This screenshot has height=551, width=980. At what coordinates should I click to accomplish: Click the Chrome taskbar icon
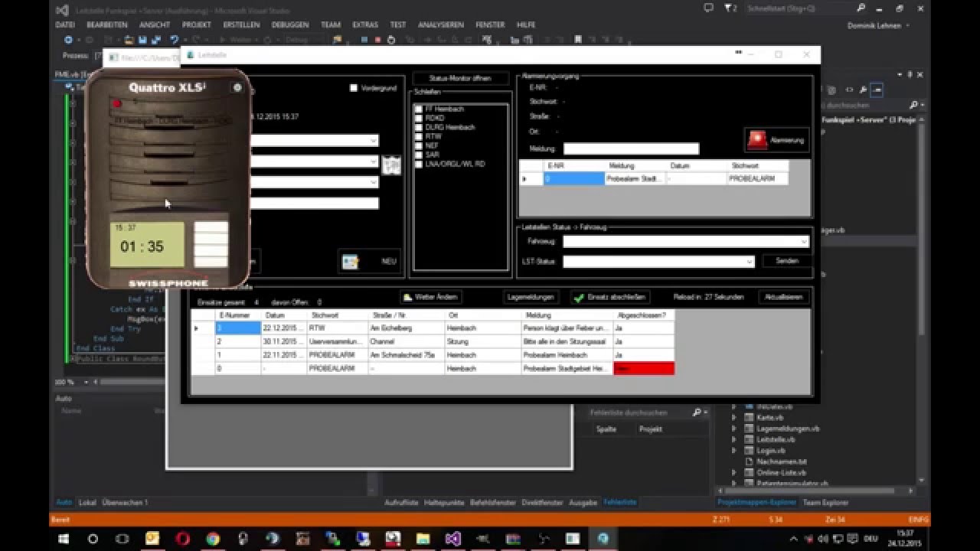212,539
